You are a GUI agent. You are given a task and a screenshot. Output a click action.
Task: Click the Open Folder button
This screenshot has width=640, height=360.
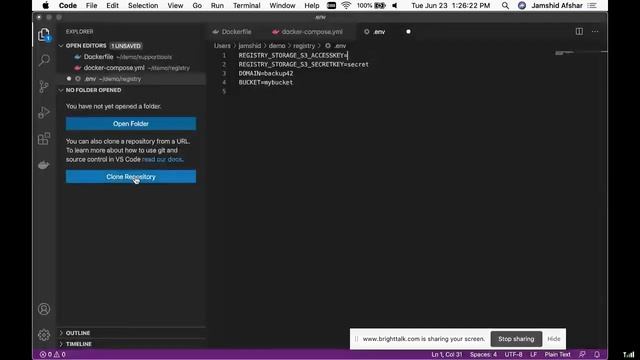pos(131,124)
